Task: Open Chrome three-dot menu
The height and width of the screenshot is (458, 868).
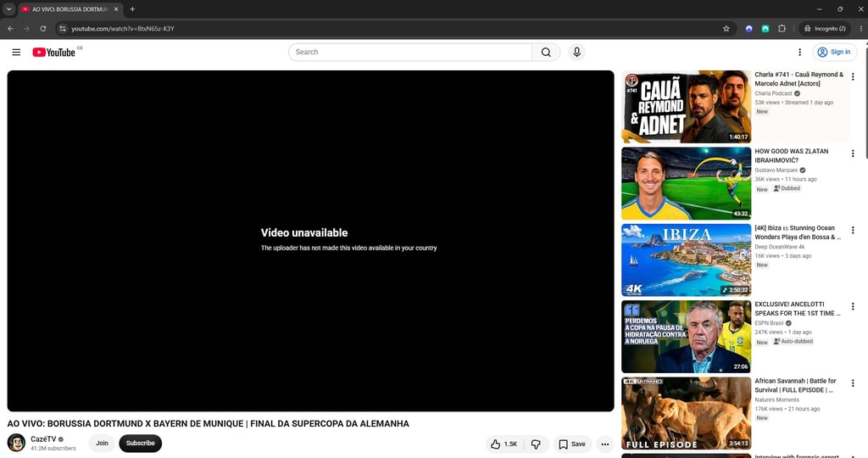Action: tap(861, 28)
